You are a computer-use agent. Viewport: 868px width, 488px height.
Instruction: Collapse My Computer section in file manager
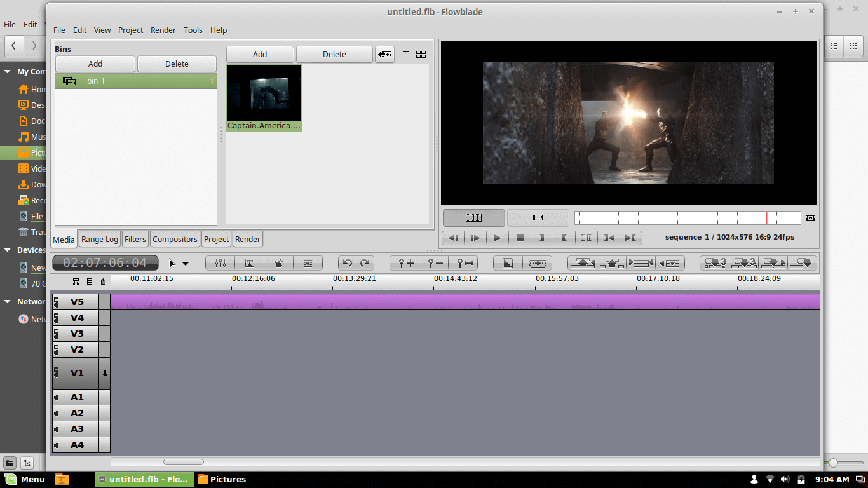click(8, 72)
